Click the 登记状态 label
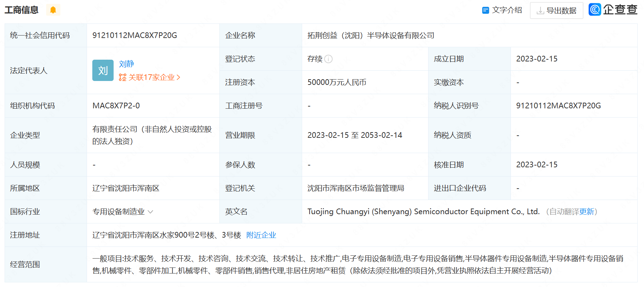Image resolution: width=644 pixels, height=287 pixels. 240,59
